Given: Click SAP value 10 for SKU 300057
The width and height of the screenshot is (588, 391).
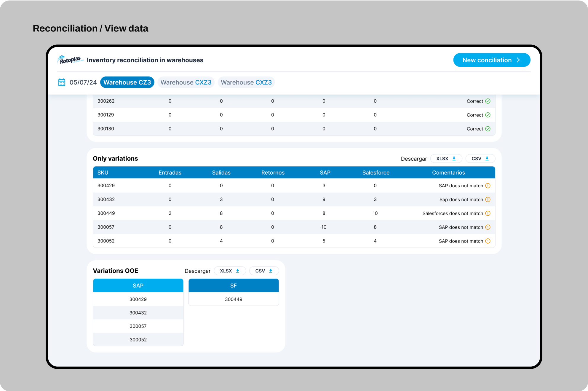Looking at the screenshot, I should pos(324,227).
